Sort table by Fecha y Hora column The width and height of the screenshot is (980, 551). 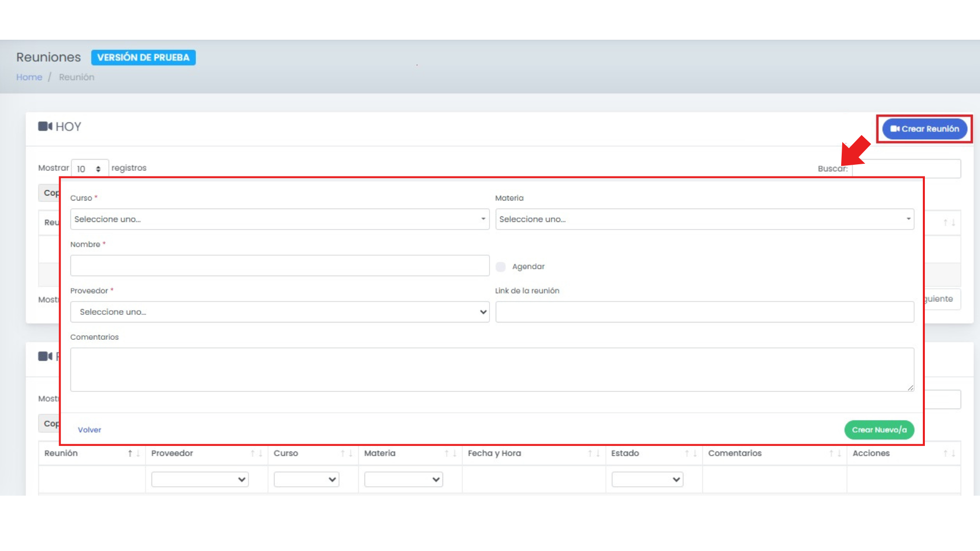[534, 453]
